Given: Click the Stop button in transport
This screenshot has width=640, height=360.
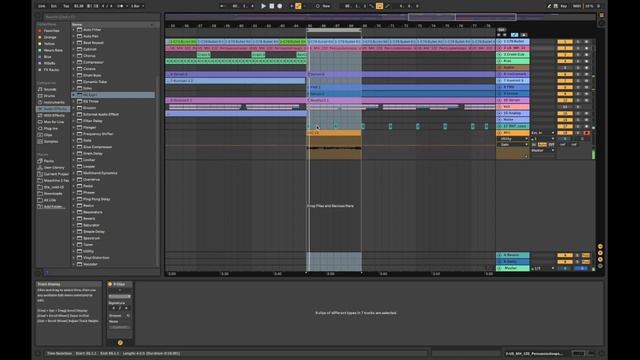Looking at the screenshot, I should (271, 6).
